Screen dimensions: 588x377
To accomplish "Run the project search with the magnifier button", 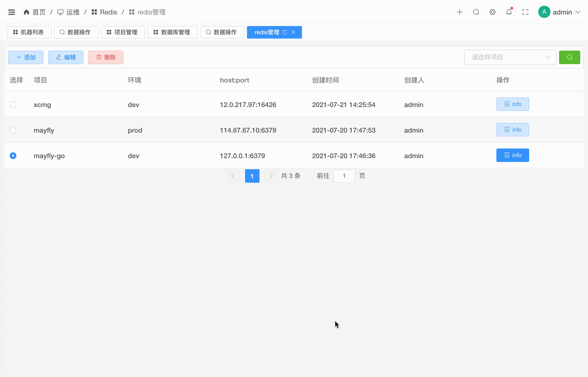I will point(570,57).
